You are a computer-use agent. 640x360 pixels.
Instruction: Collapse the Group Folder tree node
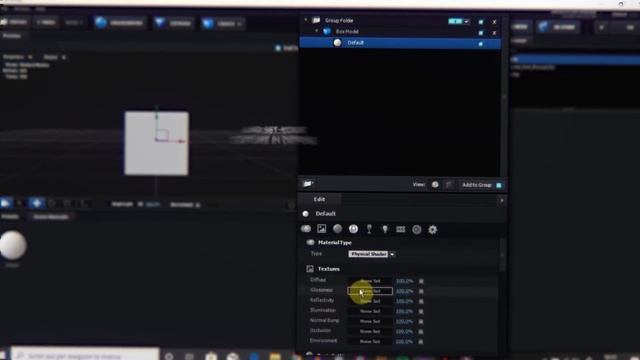(x=306, y=20)
